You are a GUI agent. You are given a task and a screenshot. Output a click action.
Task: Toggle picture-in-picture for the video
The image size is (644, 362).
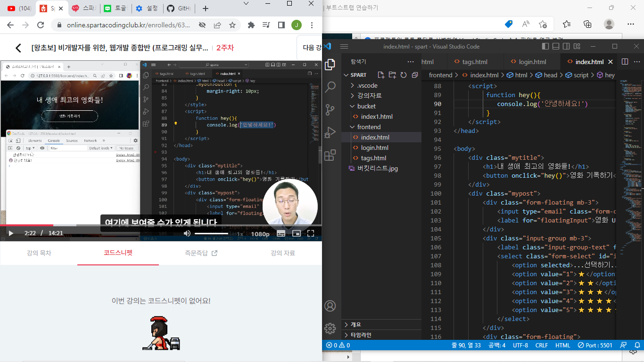point(296,233)
